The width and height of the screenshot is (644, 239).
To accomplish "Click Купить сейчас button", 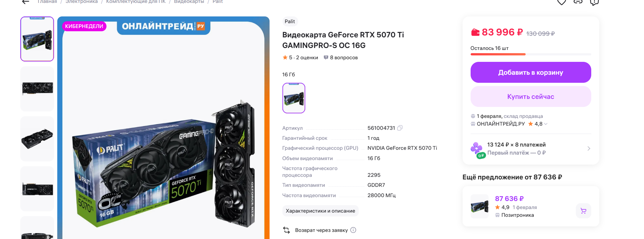I will [x=531, y=97].
